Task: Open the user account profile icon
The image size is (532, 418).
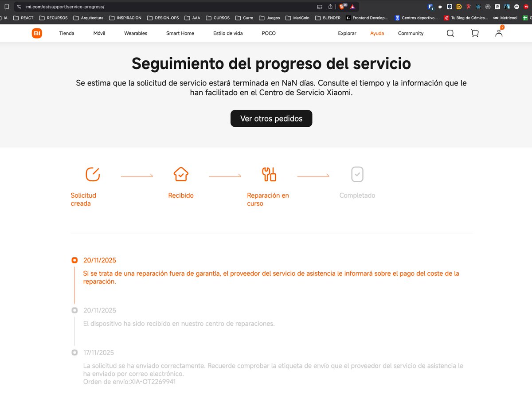Action: pyautogui.click(x=499, y=33)
